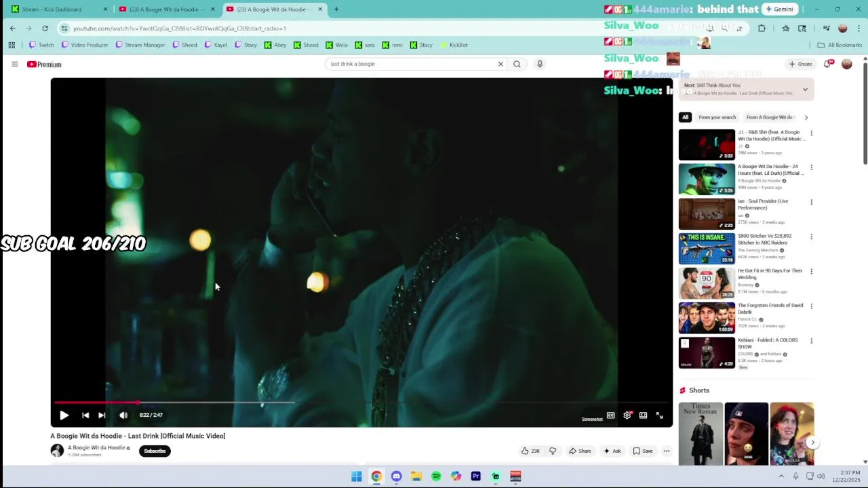Go to the previous video in player

click(x=85, y=415)
